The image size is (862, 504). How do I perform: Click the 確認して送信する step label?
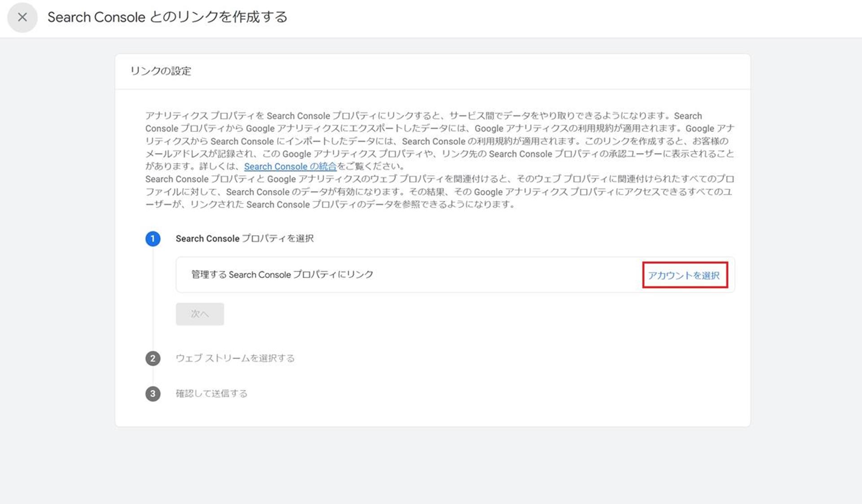(211, 394)
